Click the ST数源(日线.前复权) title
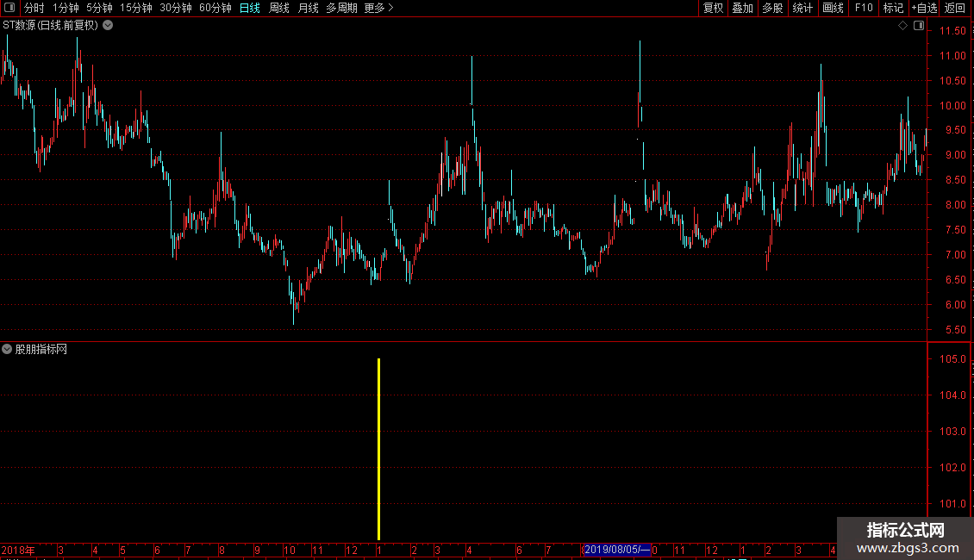The width and height of the screenshot is (974, 560). 50,26
